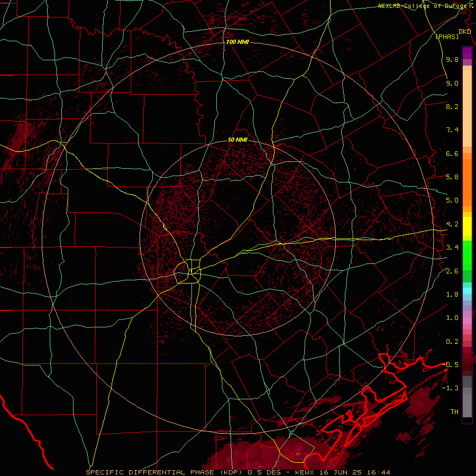Image resolution: width=476 pixels, height=476 pixels.
Task: Pick the pale peach segment of color bar
Action: pos(467,108)
